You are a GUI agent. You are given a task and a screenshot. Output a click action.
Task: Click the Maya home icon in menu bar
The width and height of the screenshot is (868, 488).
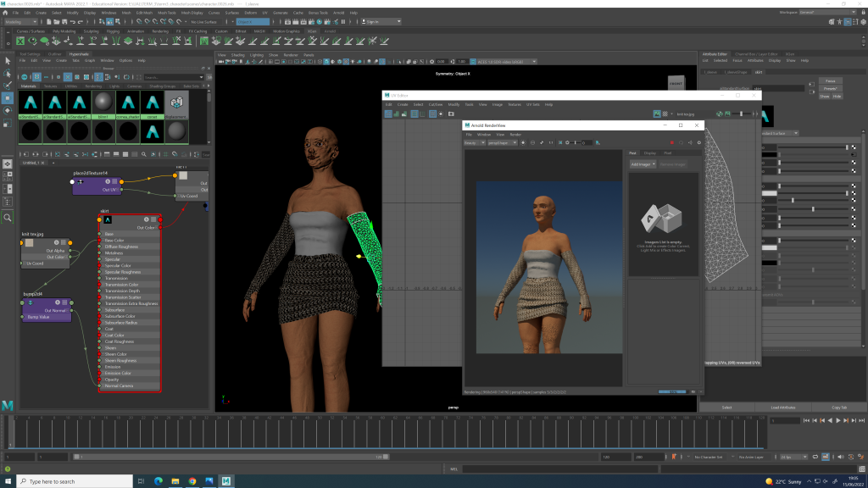[5, 13]
